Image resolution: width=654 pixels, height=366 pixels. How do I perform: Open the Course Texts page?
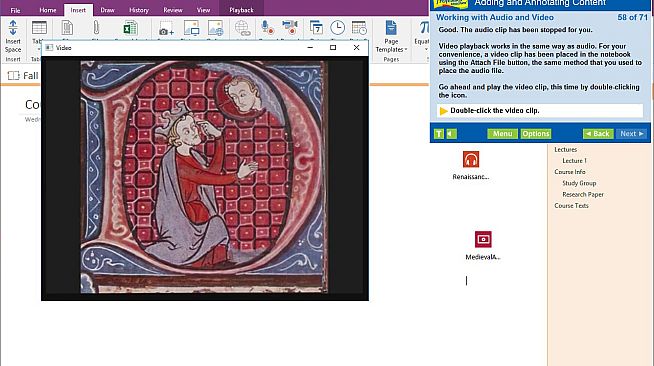(571, 206)
